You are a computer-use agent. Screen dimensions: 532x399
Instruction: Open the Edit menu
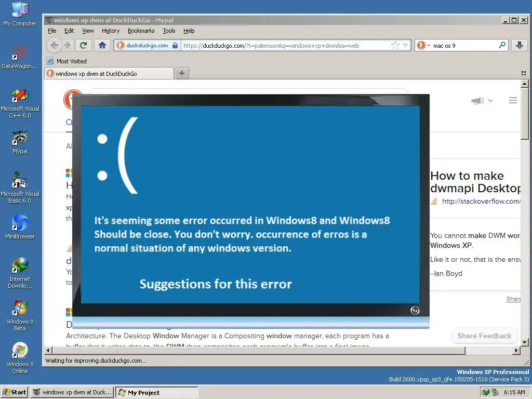coord(69,31)
